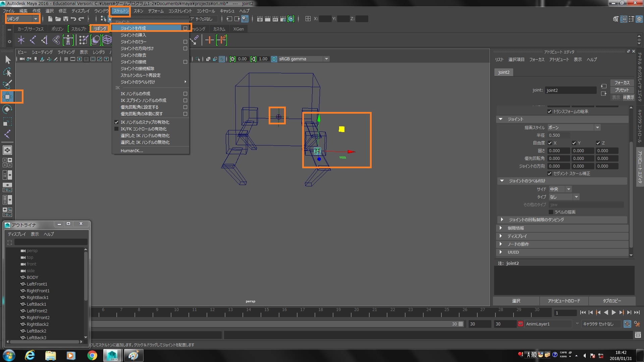Select the Move tool in toolbox
The image size is (644, 362).
click(x=7, y=97)
